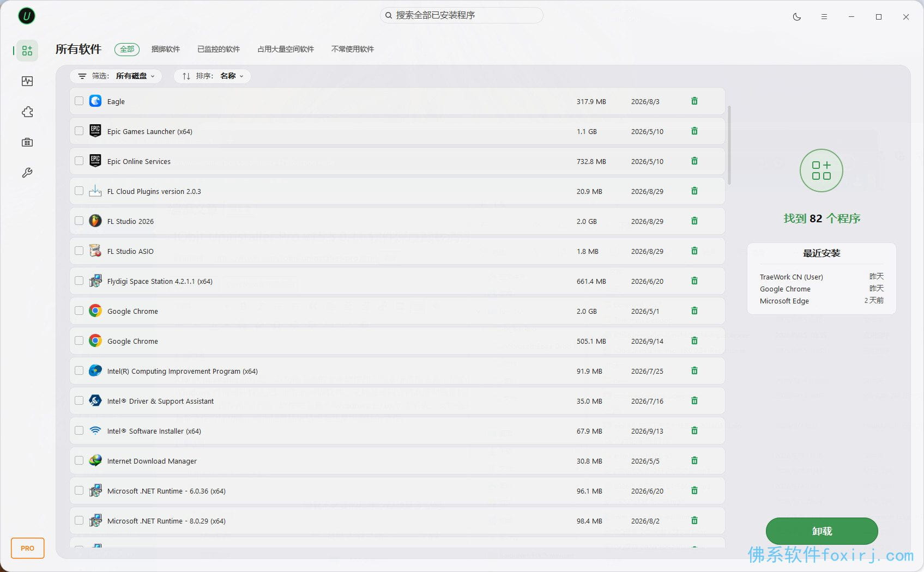Click the program list vertical scrollbar

coord(729,145)
